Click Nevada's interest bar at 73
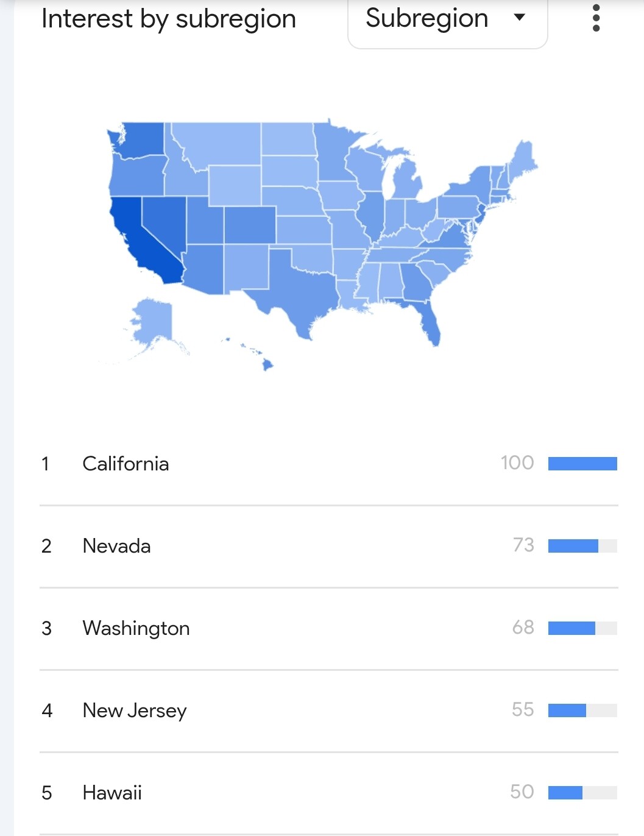The width and height of the screenshot is (644, 836). tap(582, 546)
